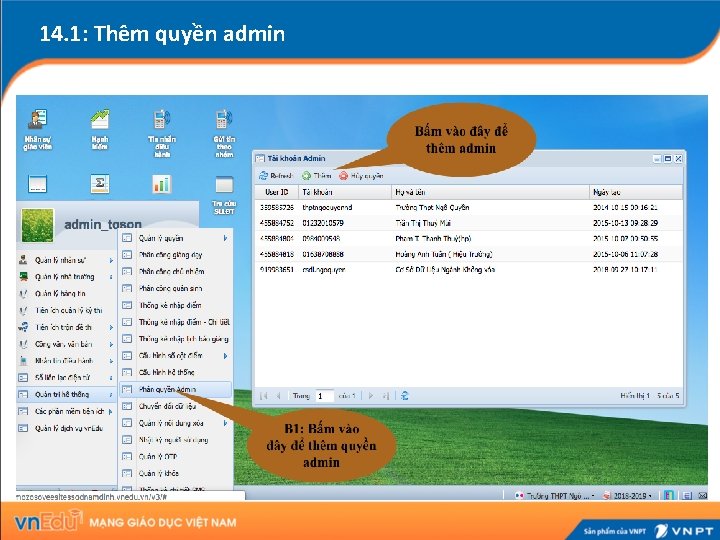Open school selector Trường THPT Ngô dropdown
720x540 pixels.
point(555,495)
